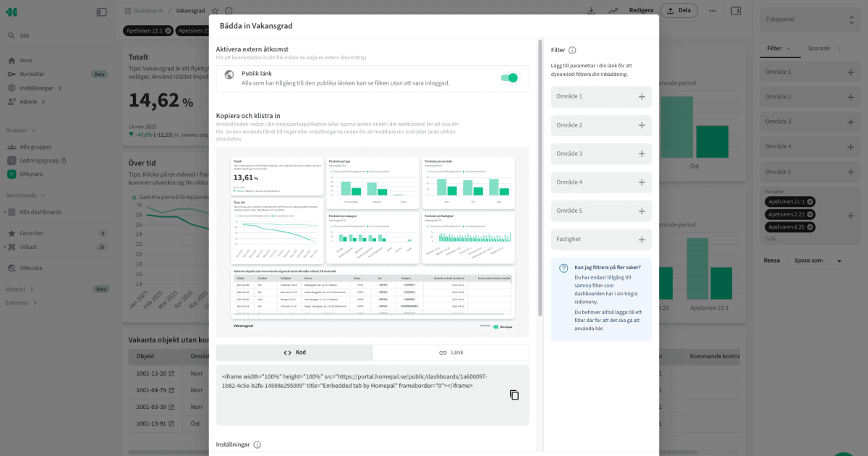Click the download icon in top toolbar
The width and height of the screenshot is (868, 456).
coord(591,10)
